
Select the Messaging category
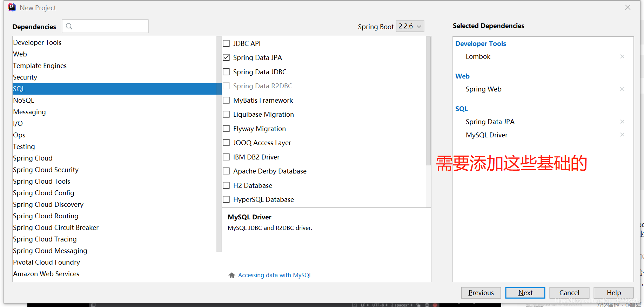pyautogui.click(x=114, y=112)
